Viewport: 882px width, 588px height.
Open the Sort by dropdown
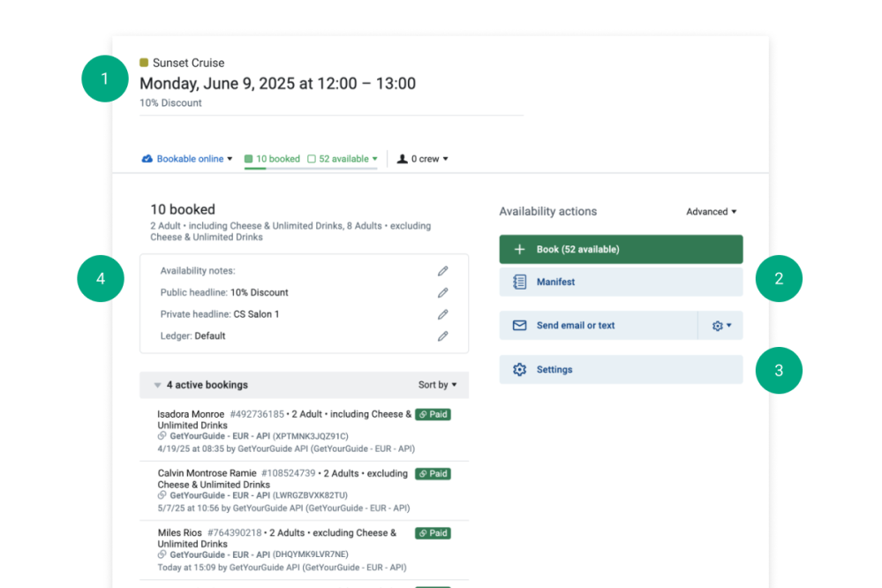click(437, 385)
